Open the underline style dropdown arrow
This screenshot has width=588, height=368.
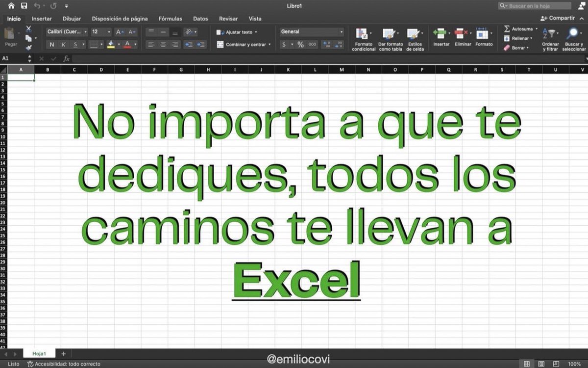click(x=83, y=45)
